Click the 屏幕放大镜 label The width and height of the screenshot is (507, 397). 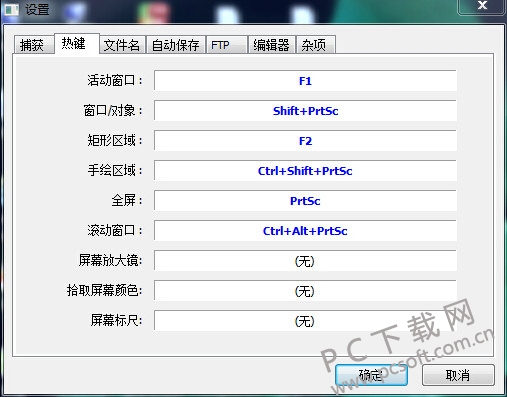pos(110,261)
